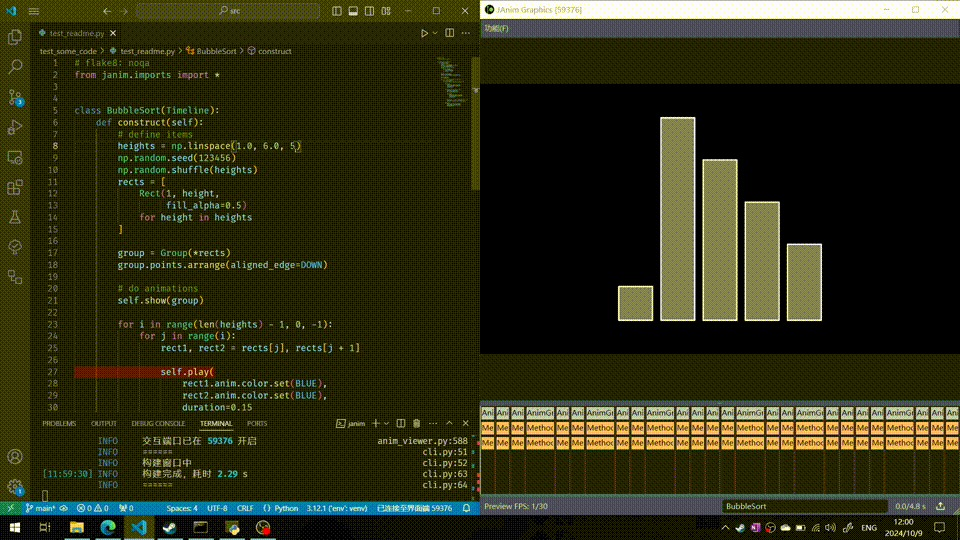Open the Search view in activity bar

[x=15, y=67]
